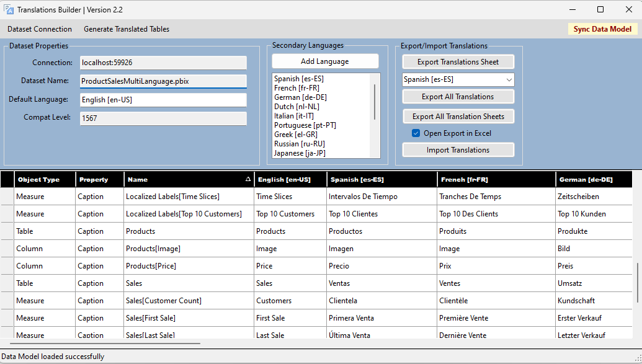Screen dimensions: 642x364
Task: Open the Dataset Connection menu
Action: 40,29
